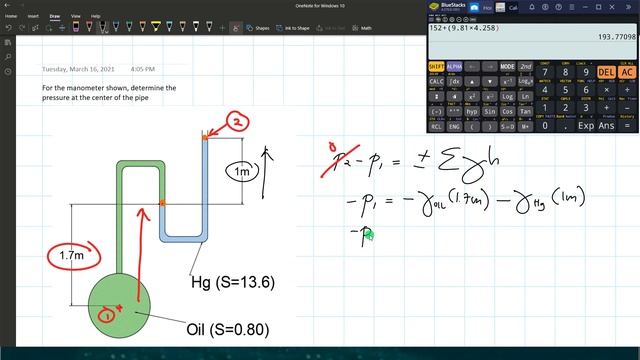Click the Math button
The width and height of the screenshot is (640, 360).
[x=362, y=28]
